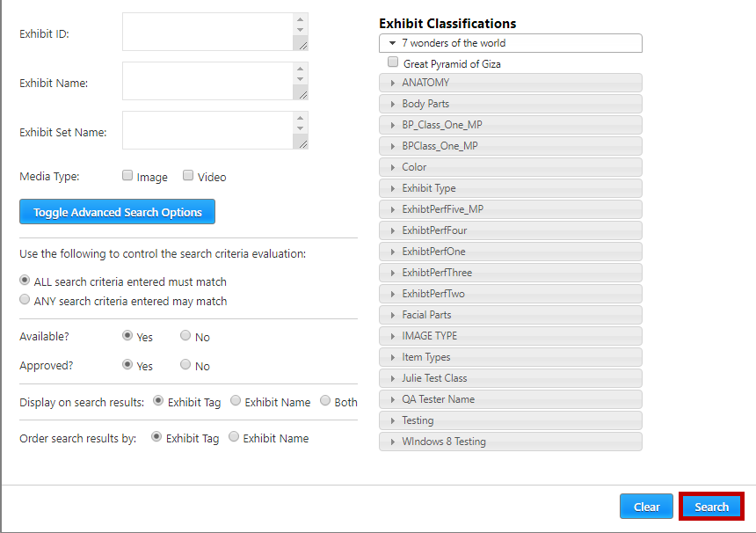Order search results by Exhibit Name
Screen dimensions: 756x533
(x=235, y=437)
